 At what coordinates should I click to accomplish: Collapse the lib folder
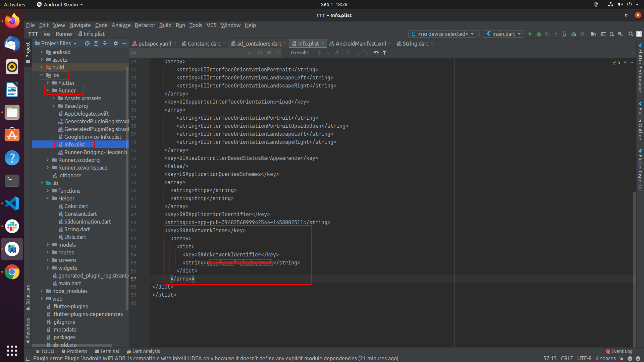tap(42, 183)
